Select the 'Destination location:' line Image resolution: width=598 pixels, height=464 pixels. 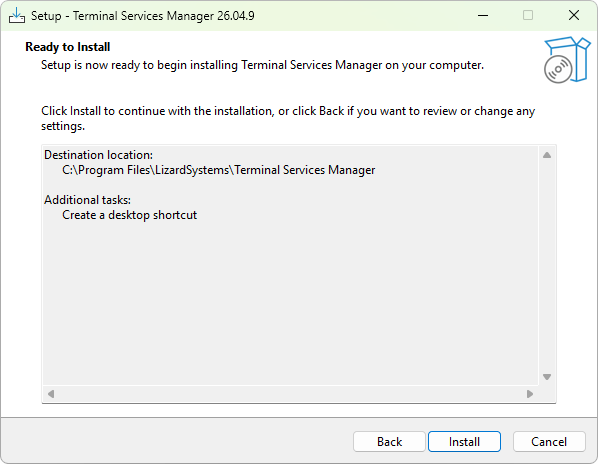click(x=98, y=155)
